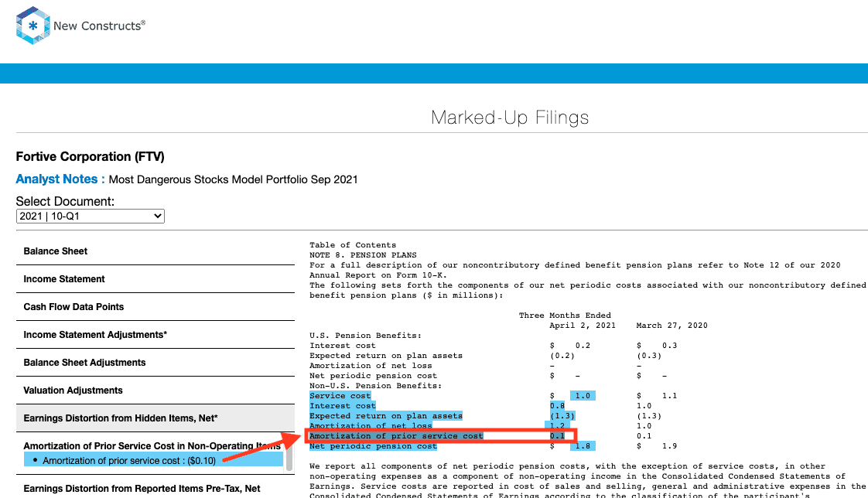The image size is (868, 498).
Task: Select Amortization of Prior Service Cost in Non-Operating Items
Action: coord(152,446)
